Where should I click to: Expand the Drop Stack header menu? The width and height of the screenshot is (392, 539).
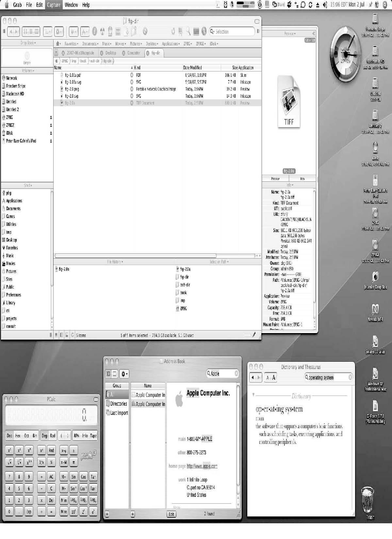(x=28, y=43)
